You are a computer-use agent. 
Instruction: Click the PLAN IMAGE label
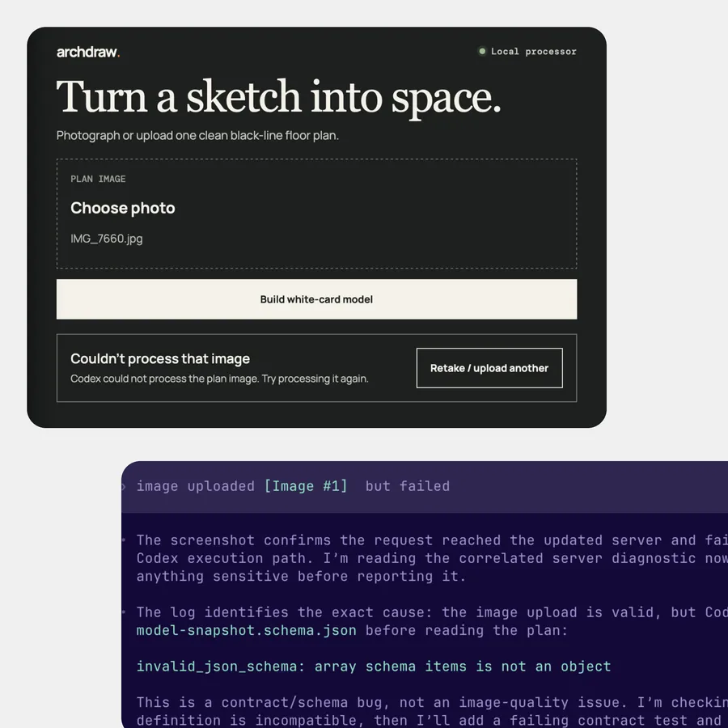98,179
